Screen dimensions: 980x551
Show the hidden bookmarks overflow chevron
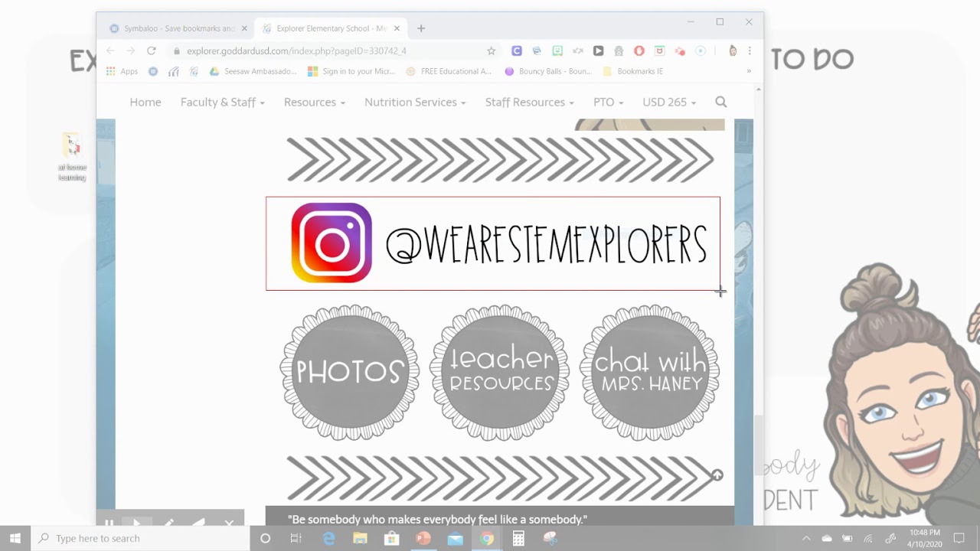pos(749,71)
